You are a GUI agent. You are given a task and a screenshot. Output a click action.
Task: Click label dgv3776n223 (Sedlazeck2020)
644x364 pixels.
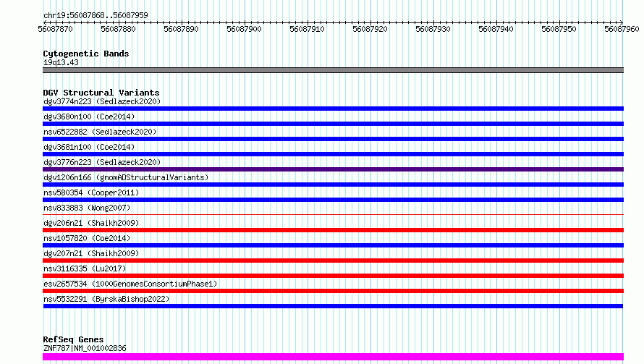coord(102,162)
